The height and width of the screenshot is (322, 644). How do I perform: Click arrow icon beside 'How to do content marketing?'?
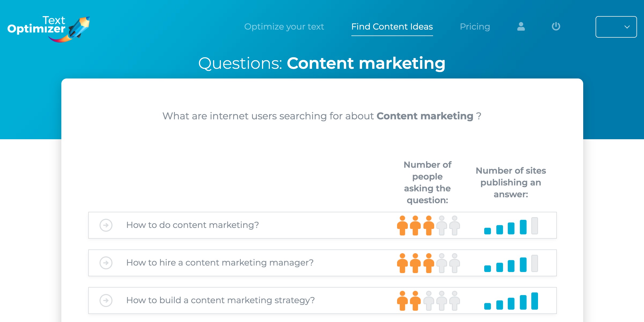106,225
